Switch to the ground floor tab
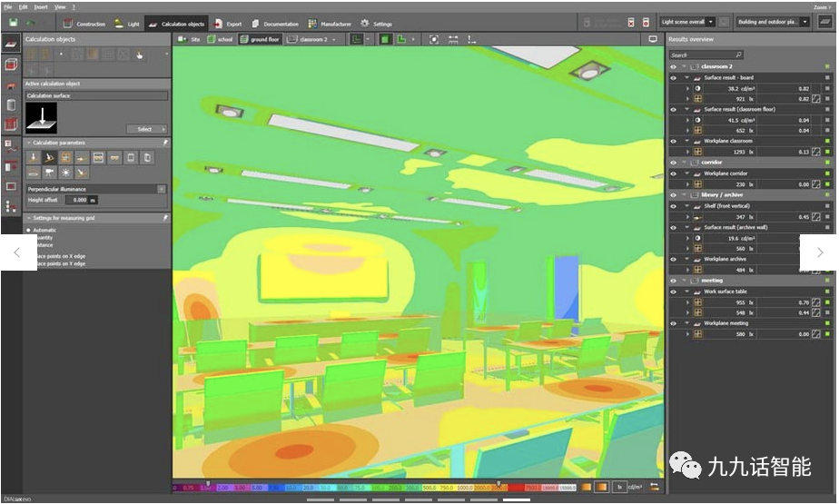839x504 pixels. 260,40
